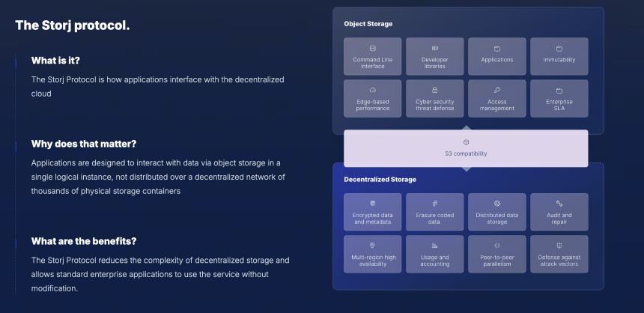
Task: Select the Applications label text
Action: [497, 60]
